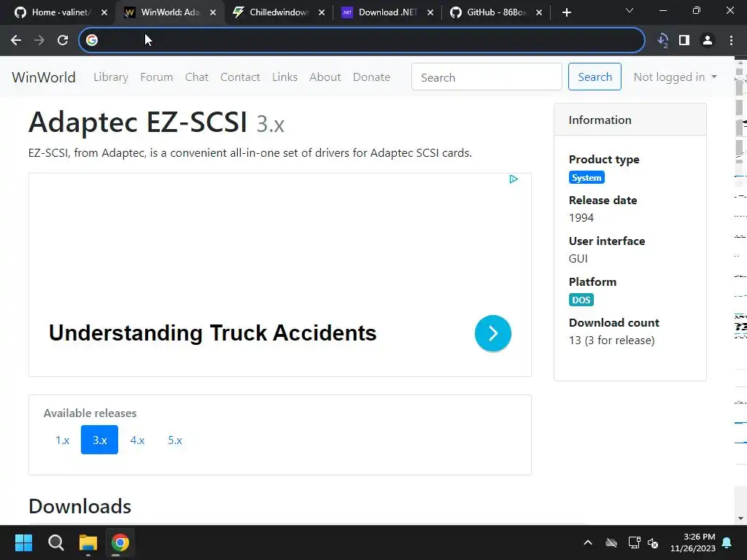Open the Windows Start button

pos(23,542)
